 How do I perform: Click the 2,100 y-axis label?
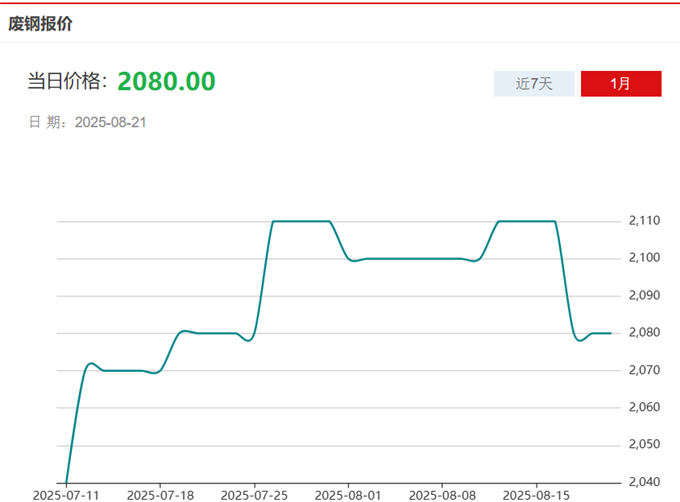(645, 258)
